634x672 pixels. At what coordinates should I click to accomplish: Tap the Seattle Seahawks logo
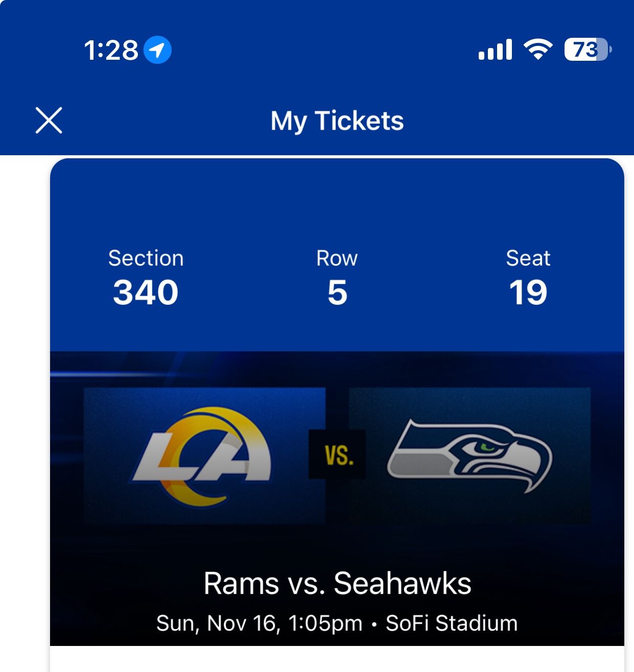pyautogui.click(x=469, y=455)
